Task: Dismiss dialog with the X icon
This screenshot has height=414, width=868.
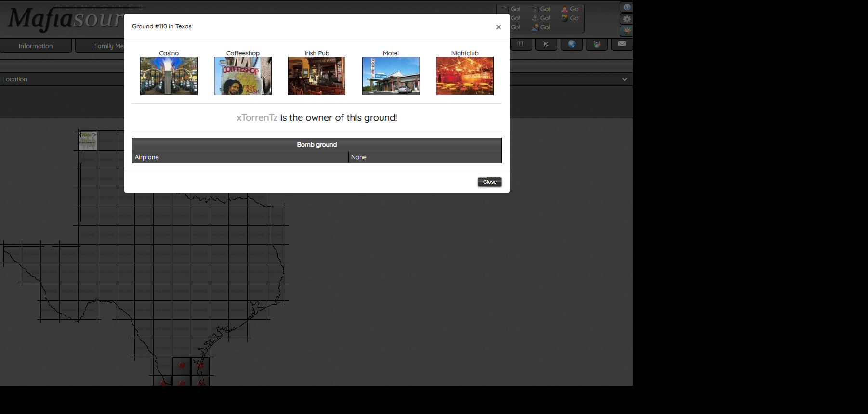Action: (x=498, y=27)
